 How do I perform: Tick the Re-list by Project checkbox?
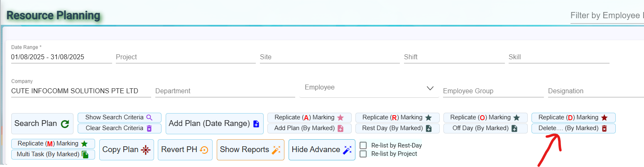pyautogui.click(x=363, y=154)
